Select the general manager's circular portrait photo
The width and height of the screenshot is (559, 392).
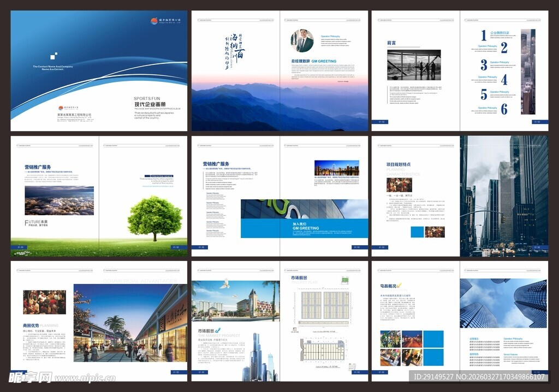(302, 41)
